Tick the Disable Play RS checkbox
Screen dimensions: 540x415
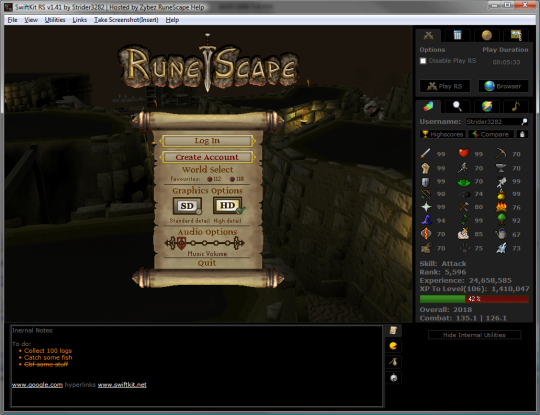click(423, 61)
